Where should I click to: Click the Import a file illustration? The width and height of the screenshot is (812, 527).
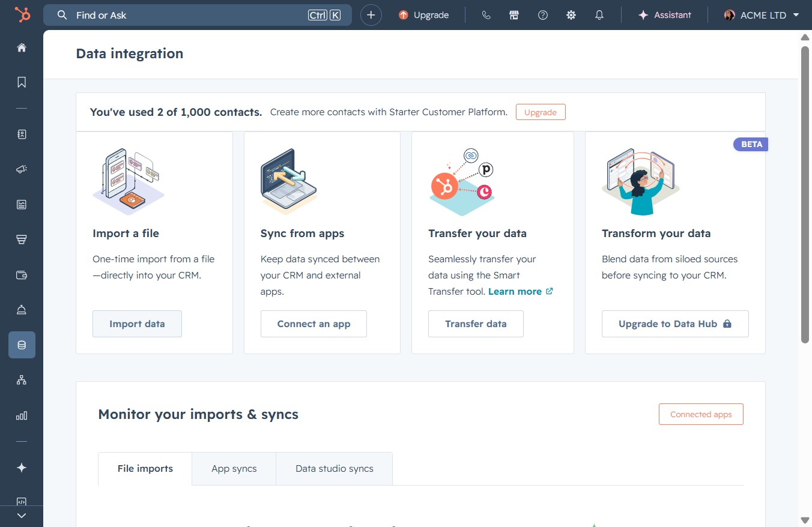[128, 182]
